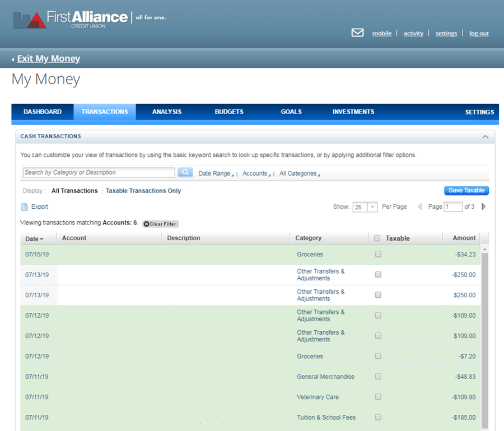Click the -$109.80 amount
This screenshot has width=504, height=431.
pyautogui.click(x=464, y=397)
